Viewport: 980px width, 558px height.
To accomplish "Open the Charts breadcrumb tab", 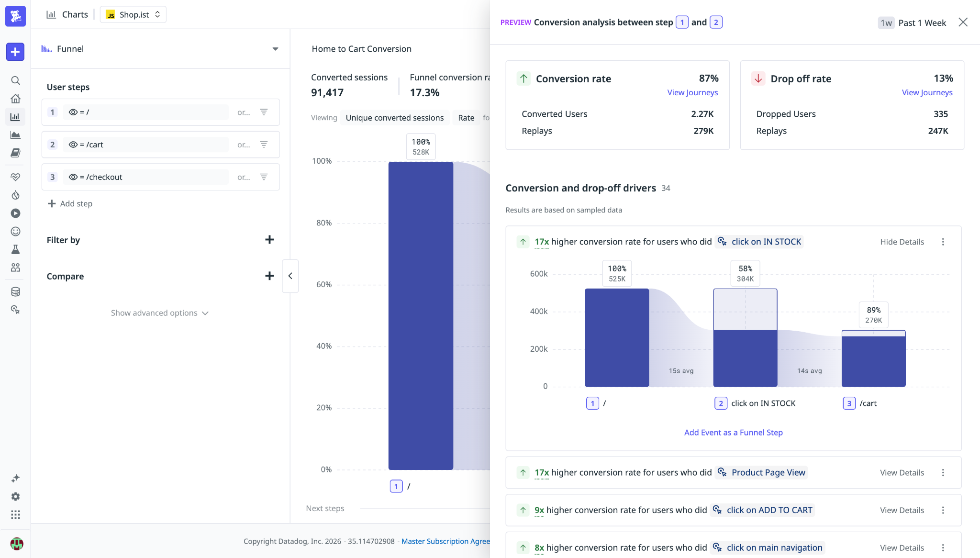I will 67,14.
